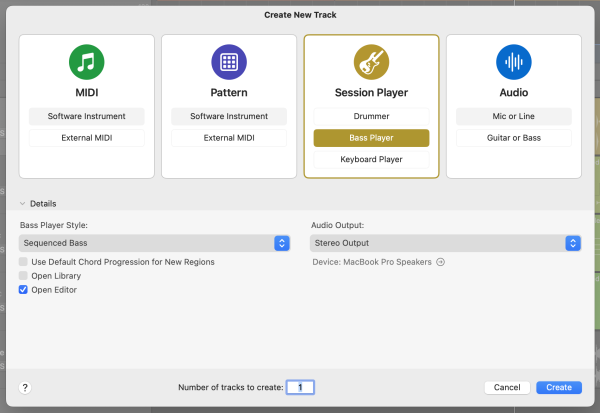The image size is (600, 413).
Task: Click the Audio Output label
Action: tap(338, 225)
